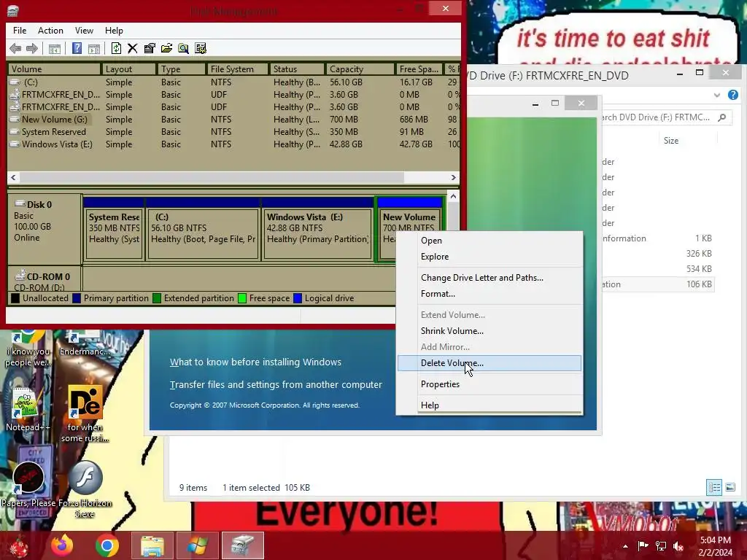Viewport: 747px width, 560px height.
Task: Choose Properties from the context menu
Action: (489, 384)
